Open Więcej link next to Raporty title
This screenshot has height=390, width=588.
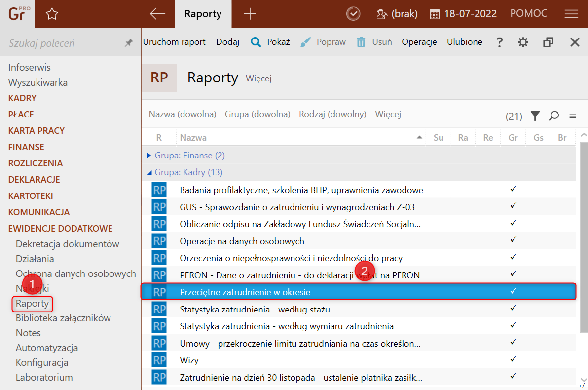pyautogui.click(x=258, y=78)
